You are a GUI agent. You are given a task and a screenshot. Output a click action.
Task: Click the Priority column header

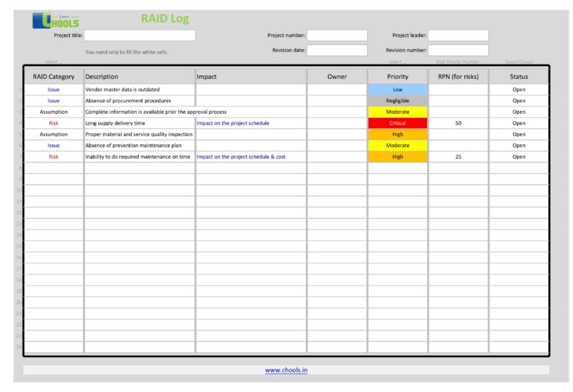coord(397,77)
